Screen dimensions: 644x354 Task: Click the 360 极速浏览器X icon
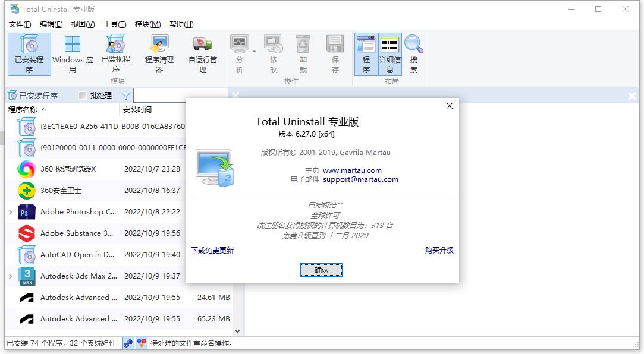[27, 169]
